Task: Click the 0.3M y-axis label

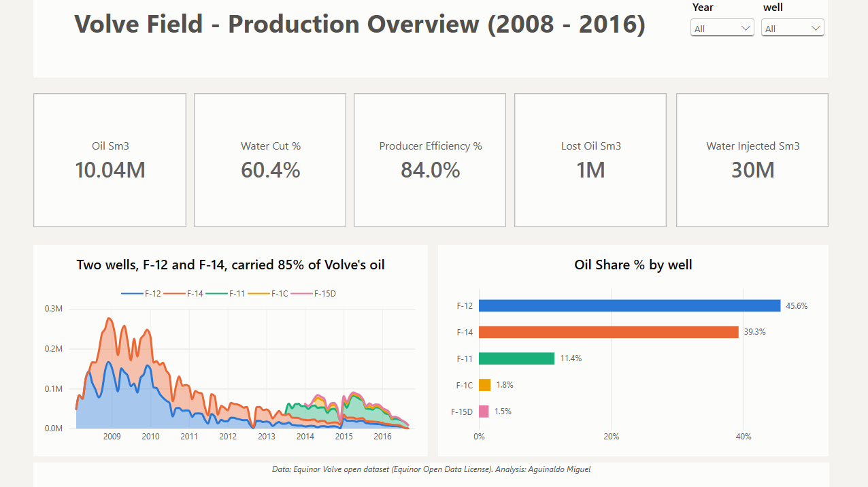Action: (54, 309)
